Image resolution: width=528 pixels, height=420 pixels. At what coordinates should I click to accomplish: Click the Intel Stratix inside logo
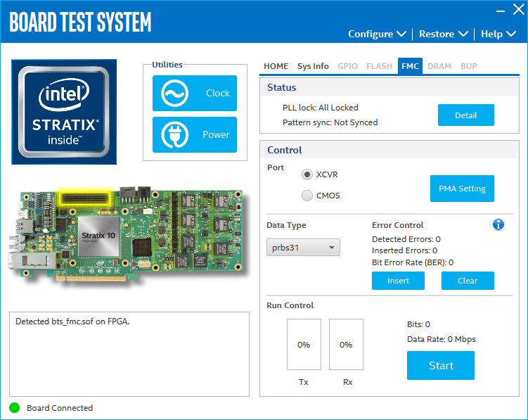coord(64,112)
